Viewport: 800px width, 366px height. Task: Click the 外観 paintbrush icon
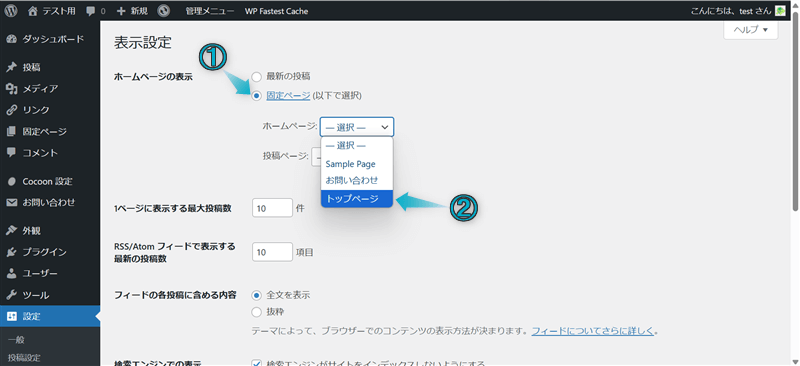pos(12,231)
